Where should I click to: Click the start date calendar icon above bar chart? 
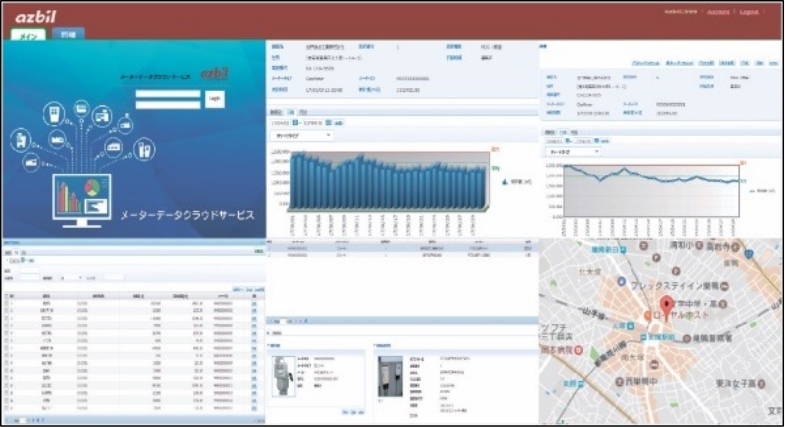[297, 122]
